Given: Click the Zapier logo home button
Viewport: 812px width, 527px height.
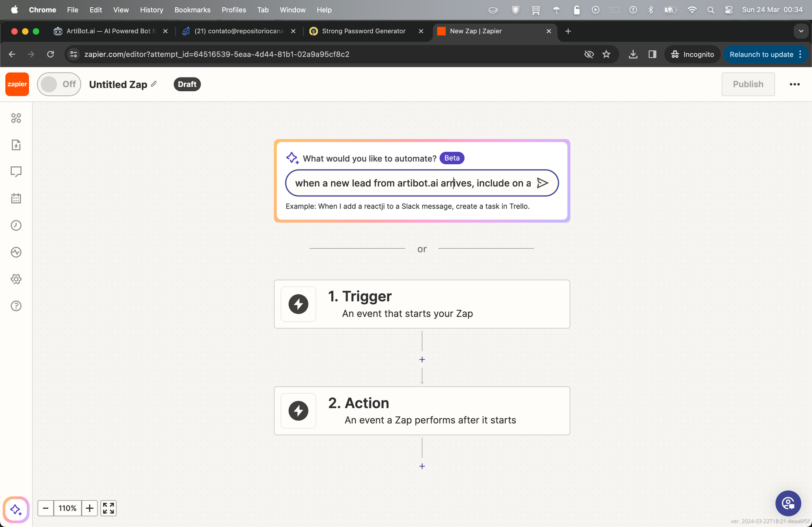Looking at the screenshot, I should pyautogui.click(x=17, y=84).
